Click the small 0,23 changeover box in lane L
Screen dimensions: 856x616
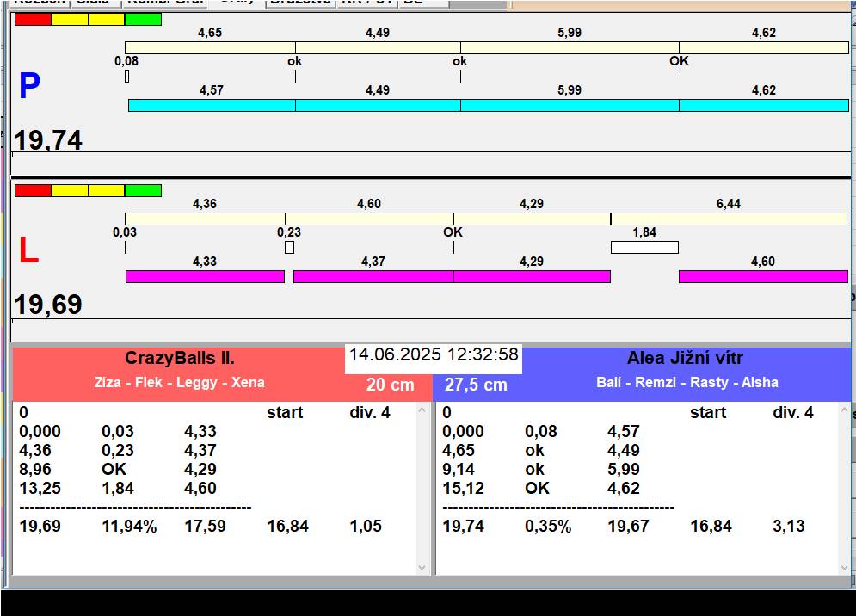point(289,248)
